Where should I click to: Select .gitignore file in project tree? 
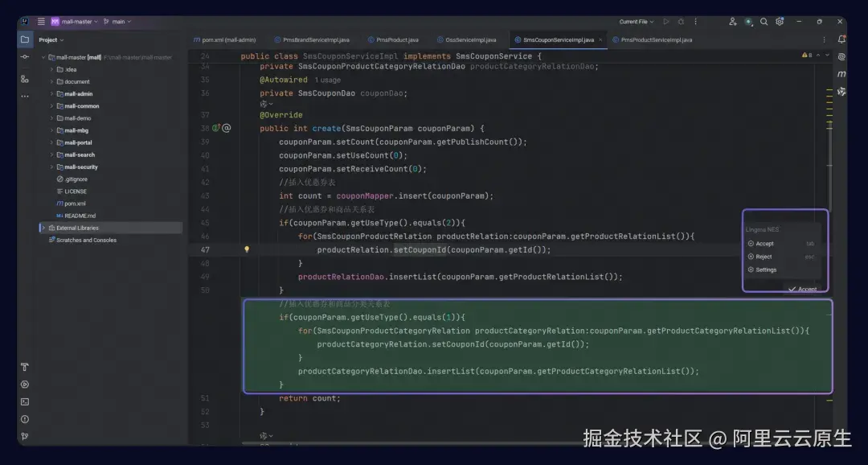click(72, 179)
